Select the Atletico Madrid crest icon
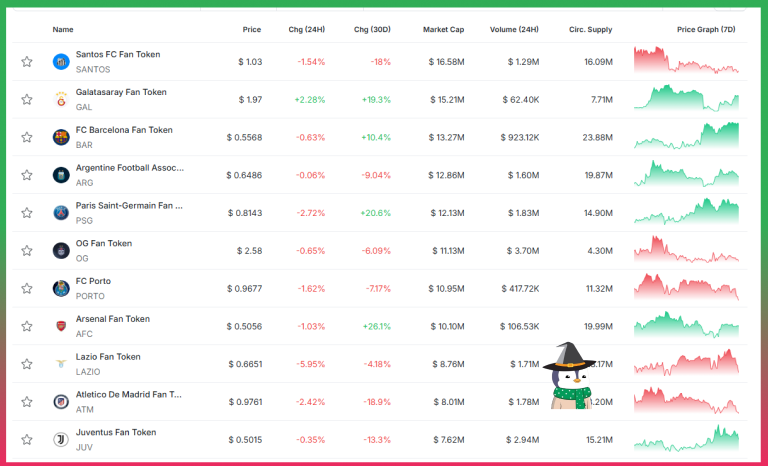768x466 pixels. (61, 402)
